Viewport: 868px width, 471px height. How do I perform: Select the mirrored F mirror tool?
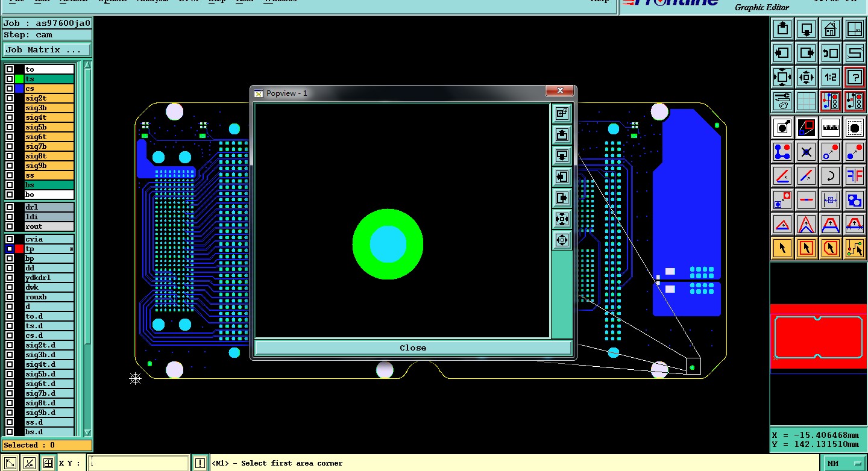click(x=855, y=176)
